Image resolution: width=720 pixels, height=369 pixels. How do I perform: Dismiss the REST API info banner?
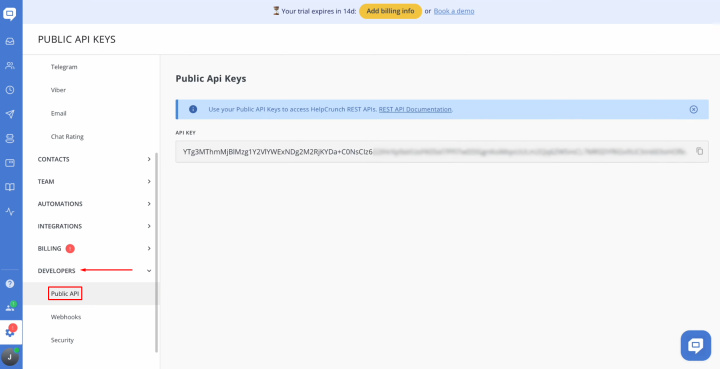pyautogui.click(x=693, y=109)
